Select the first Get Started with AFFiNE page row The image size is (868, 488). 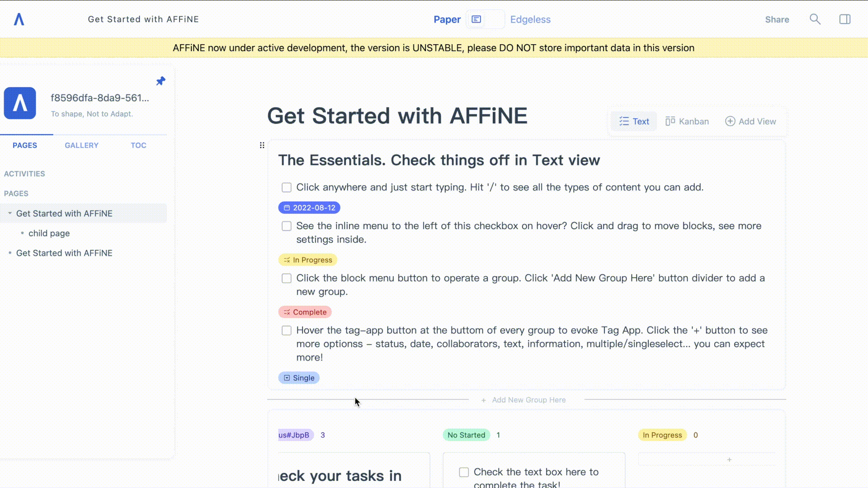(x=84, y=213)
